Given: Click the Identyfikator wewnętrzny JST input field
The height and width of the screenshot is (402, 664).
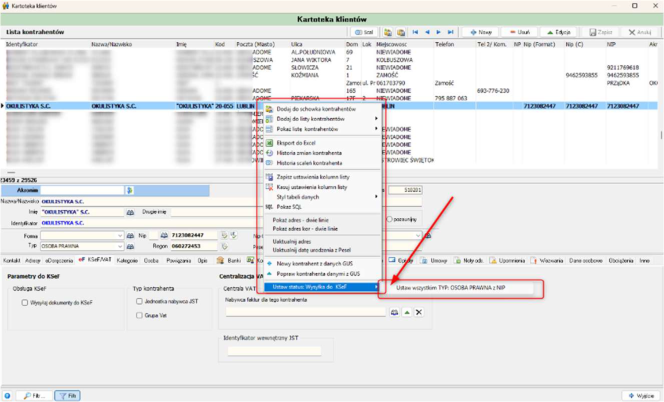Looking at the screenshot, I should coord(274,351).
